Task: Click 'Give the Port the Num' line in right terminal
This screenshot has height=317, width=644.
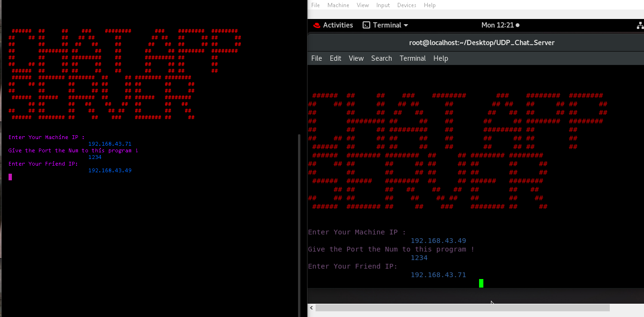Action: tap(391, 249)
